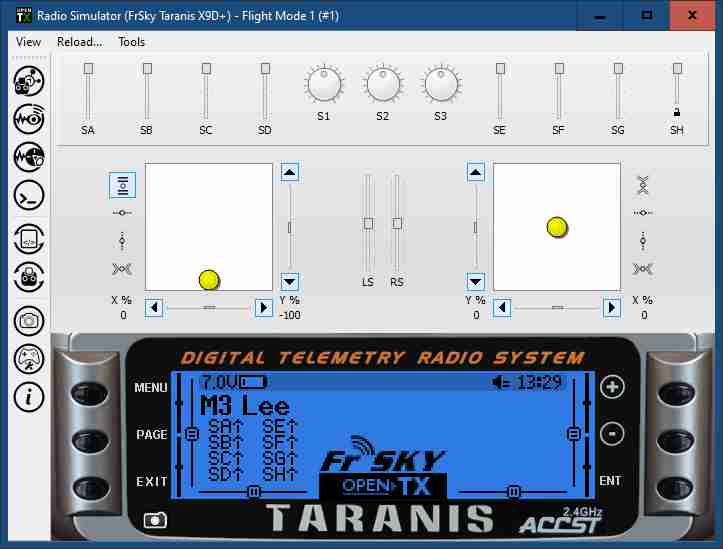Open the View menu
Image resolution: width=723 pixels, height=549 pixels.
point(28,42)
